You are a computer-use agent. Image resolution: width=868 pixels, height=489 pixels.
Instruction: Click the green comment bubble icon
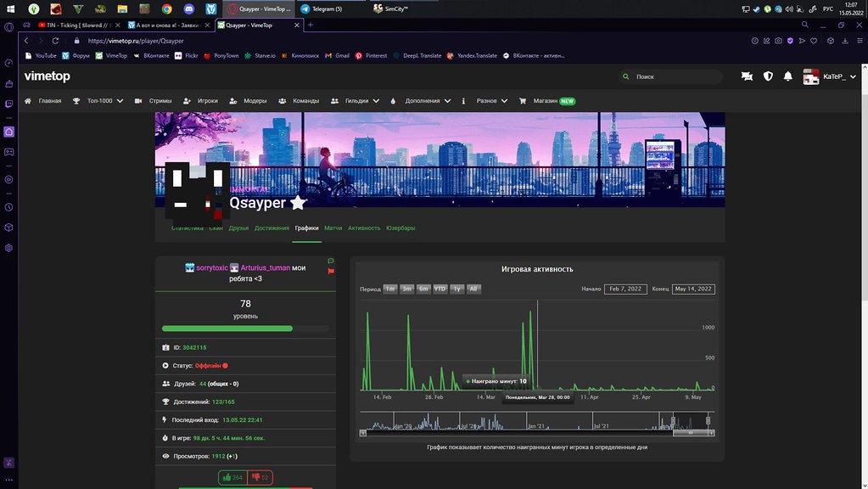(331, 261)
